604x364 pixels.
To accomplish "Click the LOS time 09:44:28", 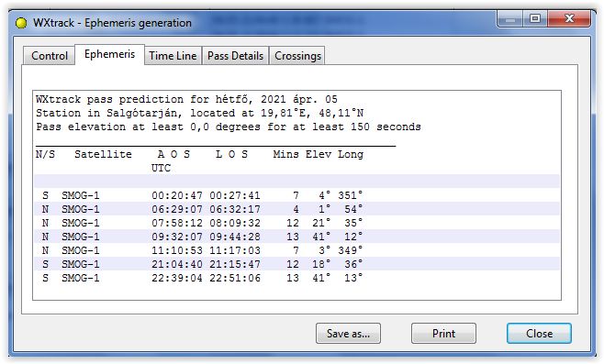I will (x=235, y=237).
